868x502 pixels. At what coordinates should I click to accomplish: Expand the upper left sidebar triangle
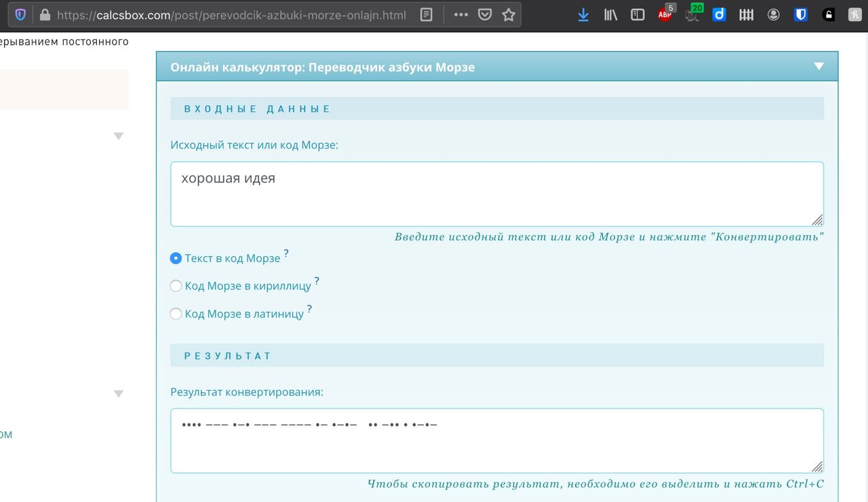[x=119, y=136]
